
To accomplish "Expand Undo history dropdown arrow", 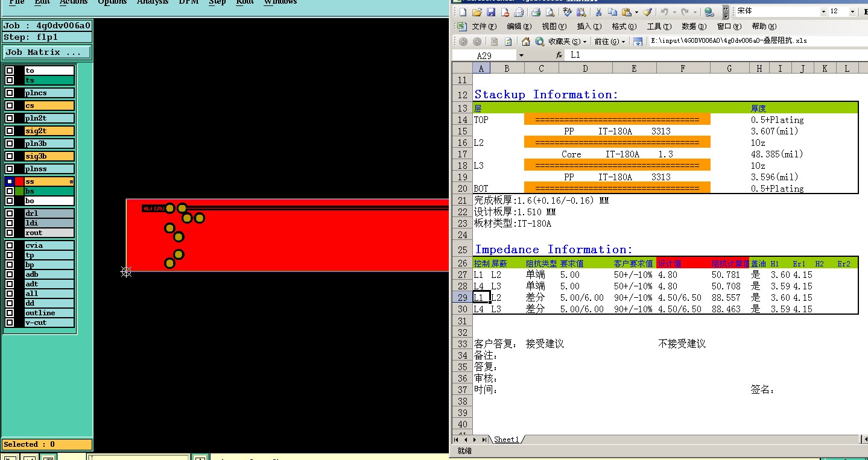I will pos(673,12).
